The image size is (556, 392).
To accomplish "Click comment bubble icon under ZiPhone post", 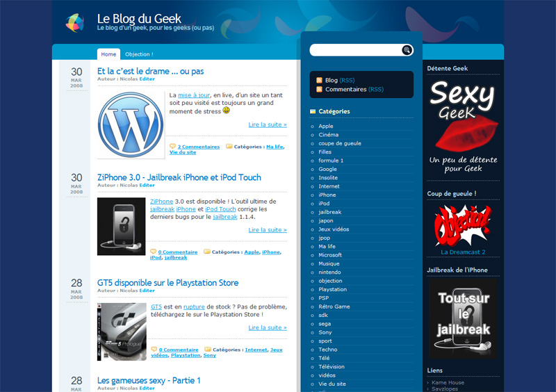I will pos(153,252).
